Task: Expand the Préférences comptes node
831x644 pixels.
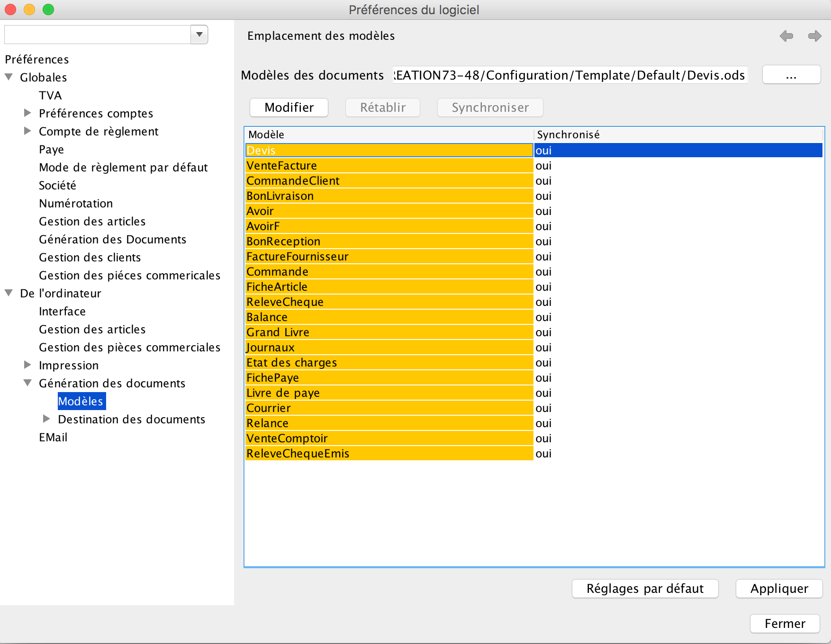Action: coord(27,113)
